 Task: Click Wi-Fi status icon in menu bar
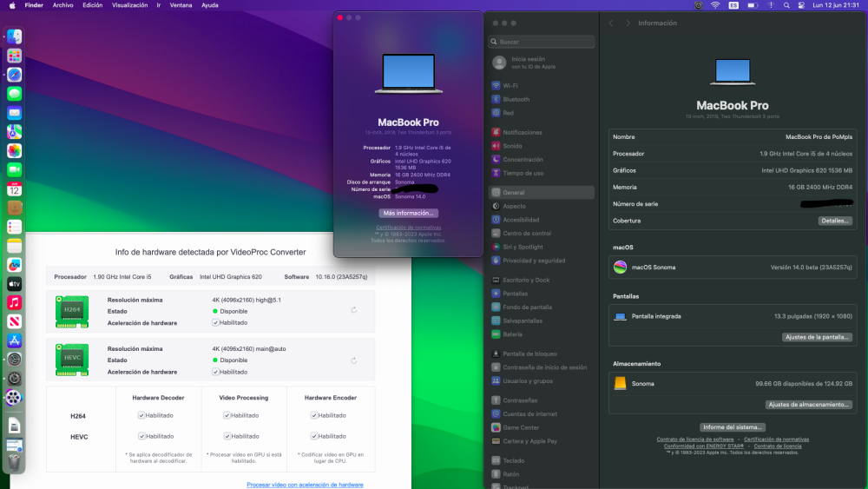[715, 5]
